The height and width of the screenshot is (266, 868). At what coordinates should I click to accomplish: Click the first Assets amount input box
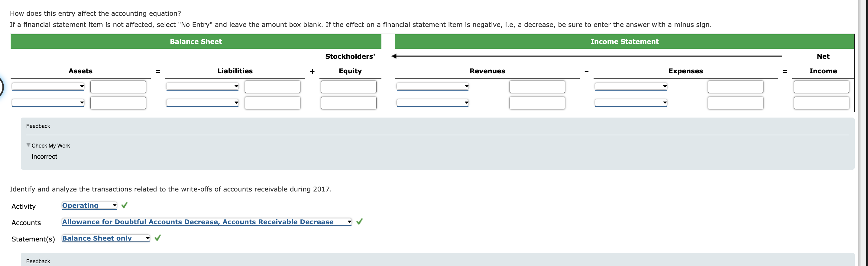118,87
